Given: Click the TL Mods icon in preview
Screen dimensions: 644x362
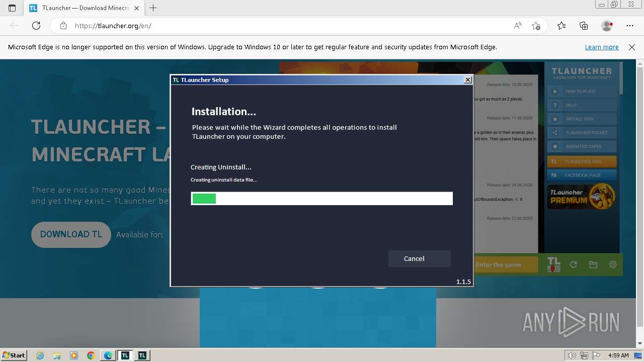Looking at the screenshot, I should [x=553, y=264].
